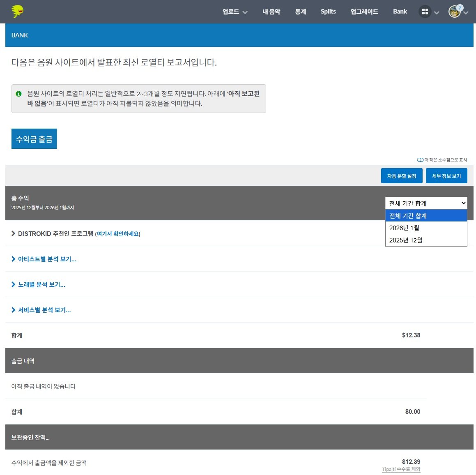Choose 2025년 12월 from period list
The height and width of the screenshot is (475, 476).
[x=426, y=240]
